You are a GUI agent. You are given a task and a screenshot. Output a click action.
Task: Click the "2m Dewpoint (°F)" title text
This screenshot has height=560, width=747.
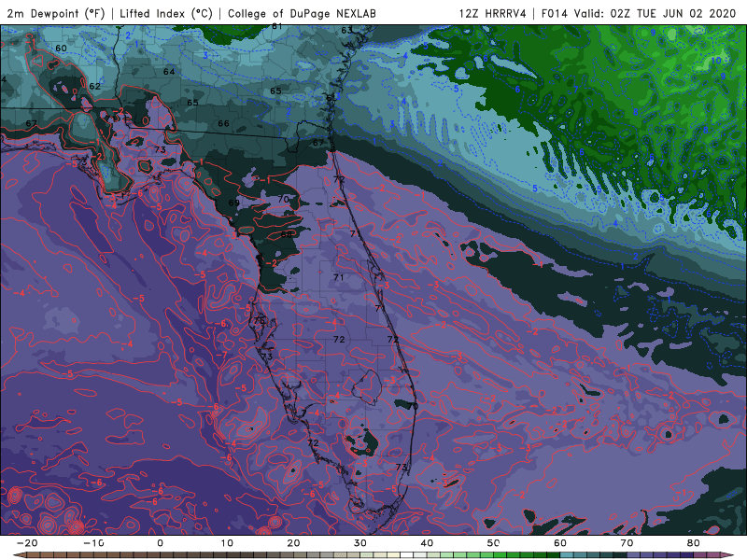pos(56,13)
